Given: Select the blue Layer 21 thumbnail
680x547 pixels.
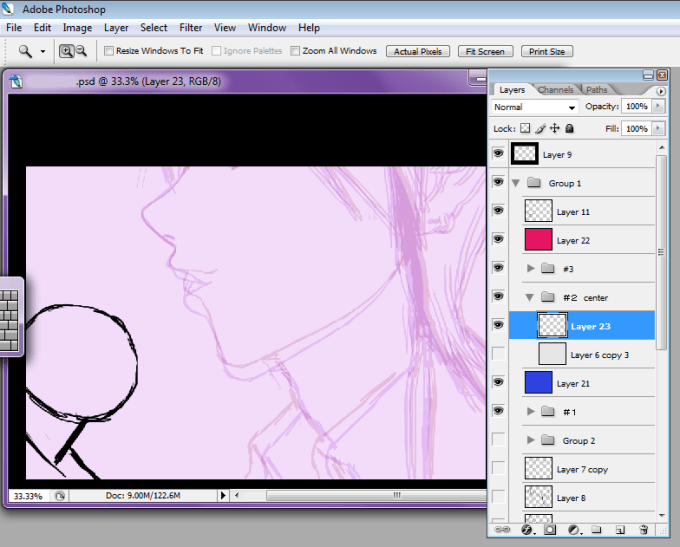Looking at the screenshot, I should point(538,383).
